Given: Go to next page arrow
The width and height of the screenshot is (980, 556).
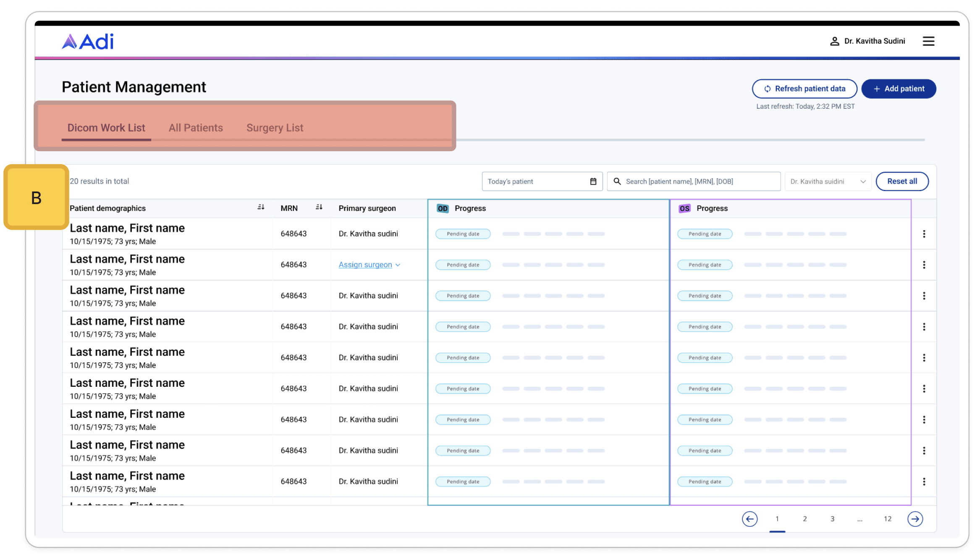Looking at the screenshot, I should tap(915, 519).
